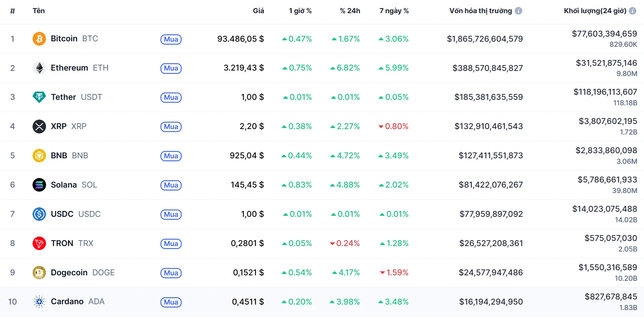
Task: Click the Cardano logo icon
Action: coord(39,302)
